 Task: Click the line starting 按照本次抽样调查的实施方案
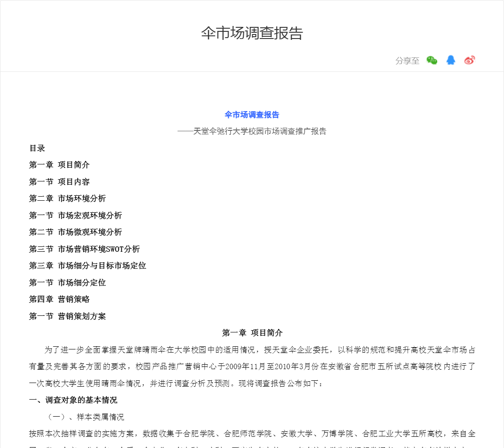pyautogui.click(x=252, y=434)
